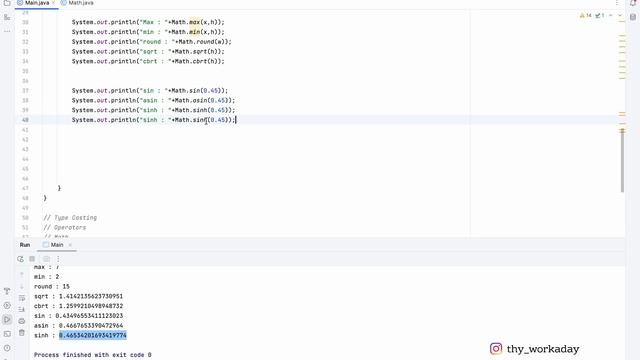Screen dimensions: 640x360
Task: Click the Math.cbrt(h) println code line
Action: coord(148,61)
